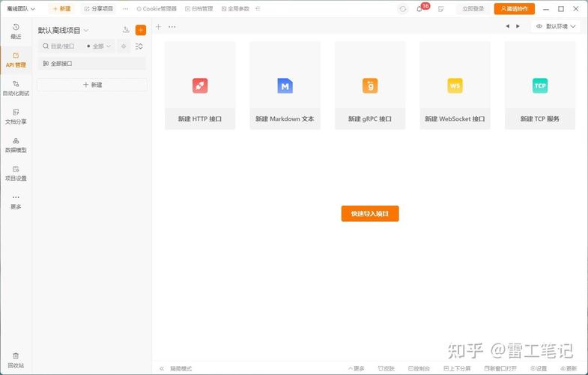Image resolution: width=588 pixels, height=375 pixels.
Task: Click the green TCP icon
Action: 540,85
